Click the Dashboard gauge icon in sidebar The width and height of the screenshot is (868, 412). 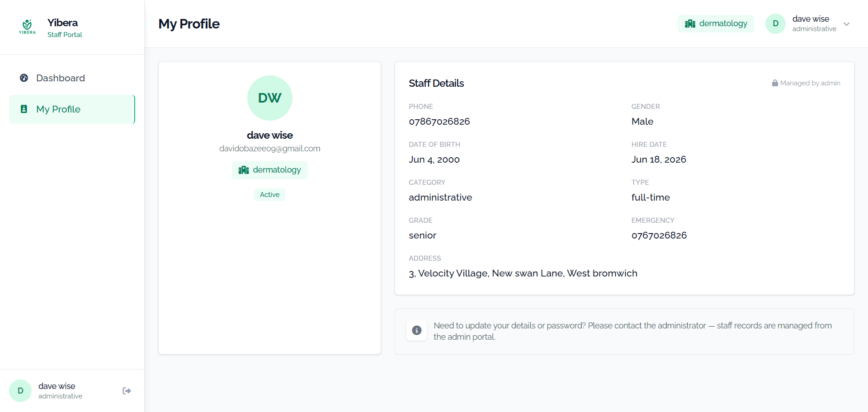click(24, 78)
